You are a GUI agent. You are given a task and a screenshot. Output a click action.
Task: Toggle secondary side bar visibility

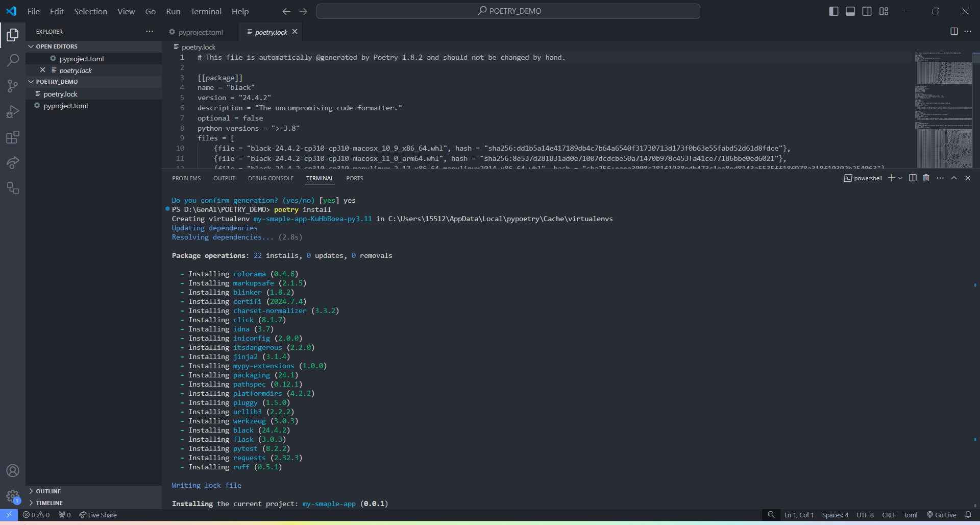(867, 11)
